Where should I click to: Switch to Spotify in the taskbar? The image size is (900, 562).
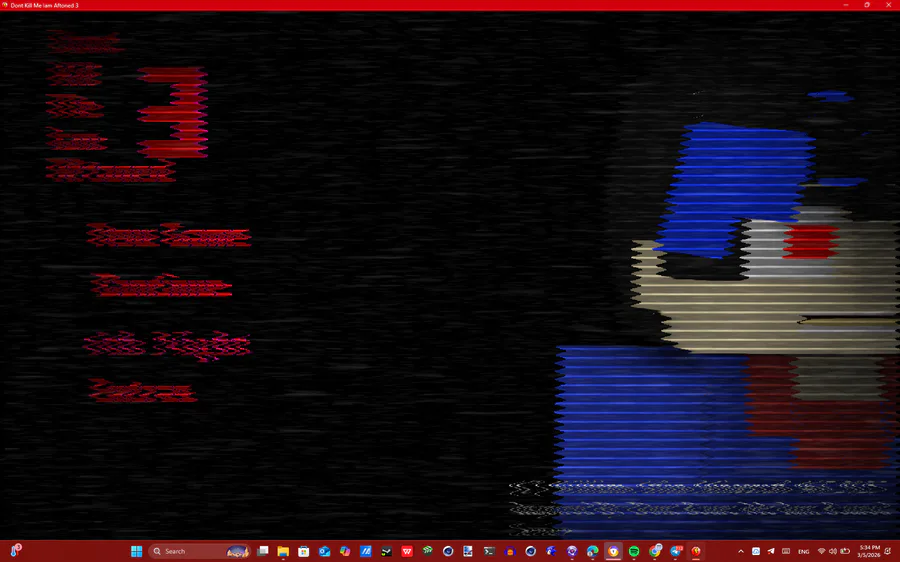coord(634,551)
